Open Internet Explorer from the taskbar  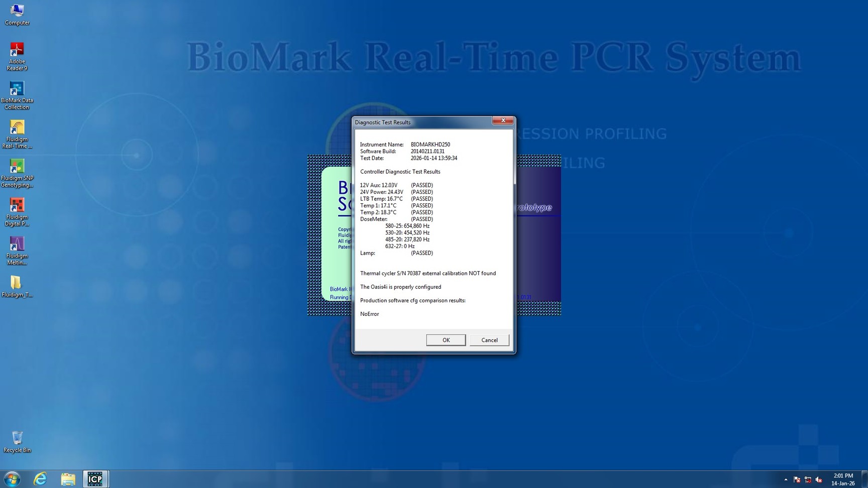(40, 478)
